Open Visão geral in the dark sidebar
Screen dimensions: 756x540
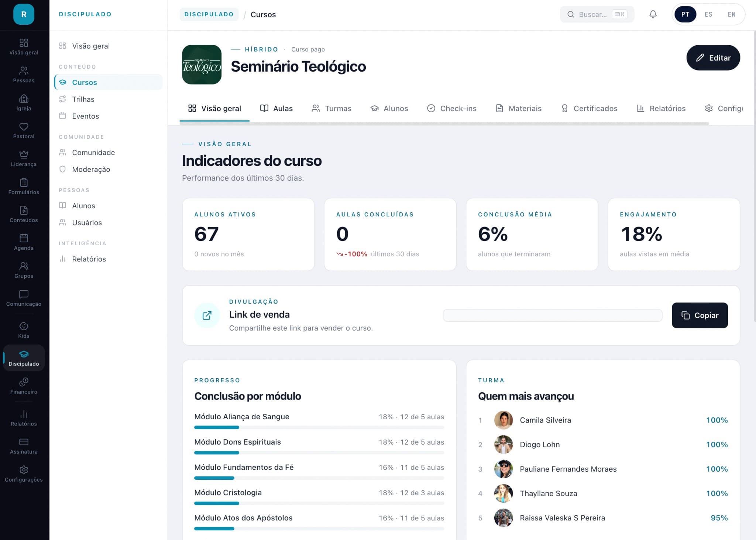pos(24,47)
